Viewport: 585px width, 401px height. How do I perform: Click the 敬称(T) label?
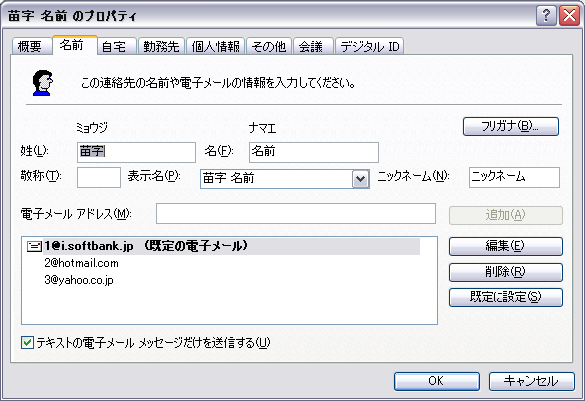41,176
